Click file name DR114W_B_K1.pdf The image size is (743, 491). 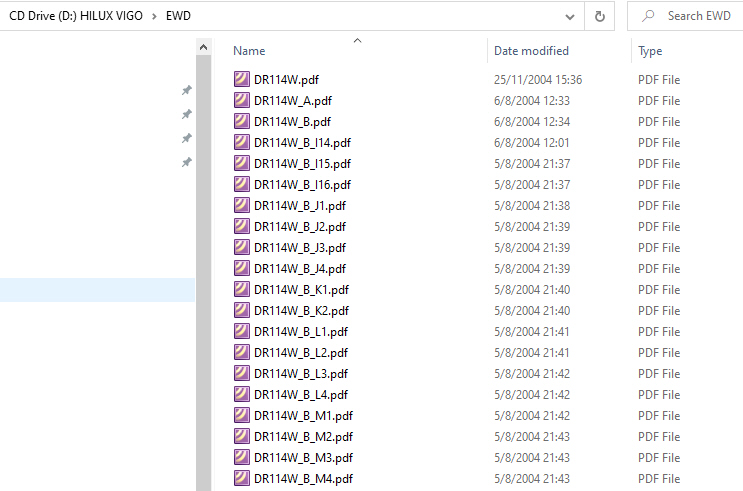301,290
